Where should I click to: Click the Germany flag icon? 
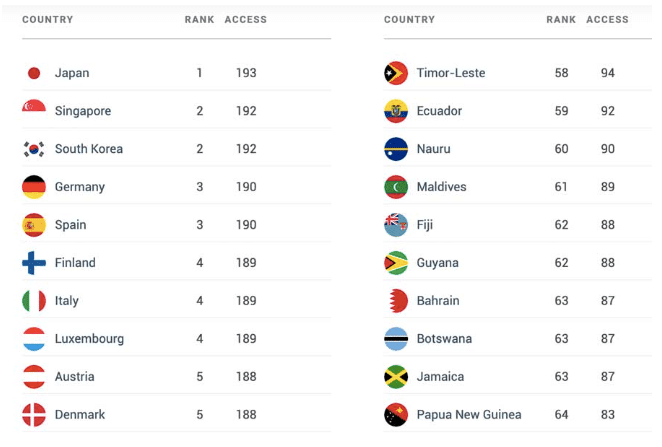(34, 187)
